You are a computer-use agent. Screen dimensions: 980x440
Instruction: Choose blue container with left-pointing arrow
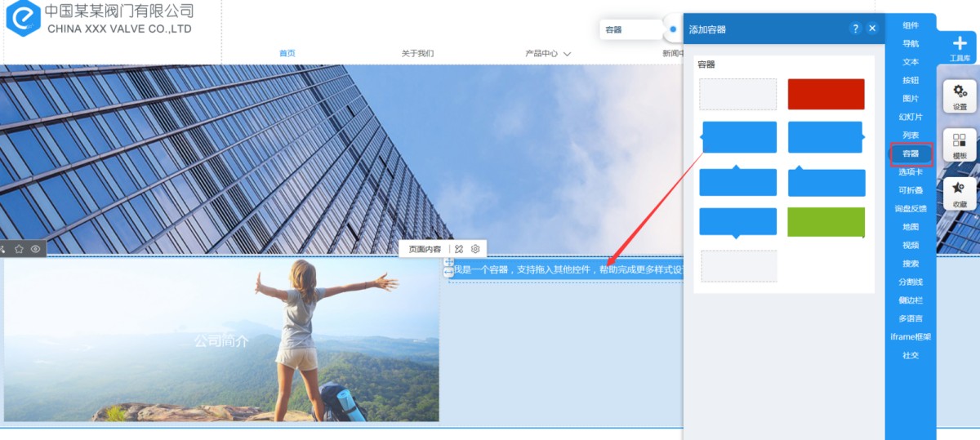pyautogui.click(x=738, y=137)
